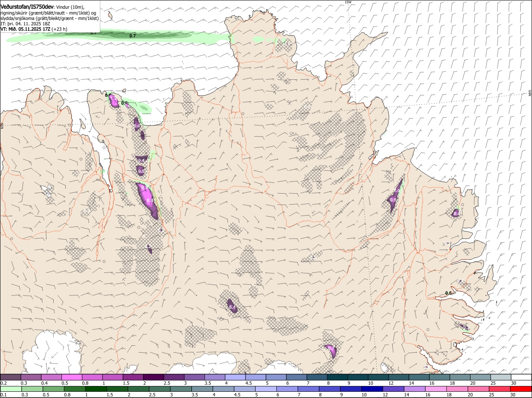Pick the bright pink 0.5 swatch in upper legend
Screen dimensions: 532x398
pyautogui.click(x=71, y=377)
